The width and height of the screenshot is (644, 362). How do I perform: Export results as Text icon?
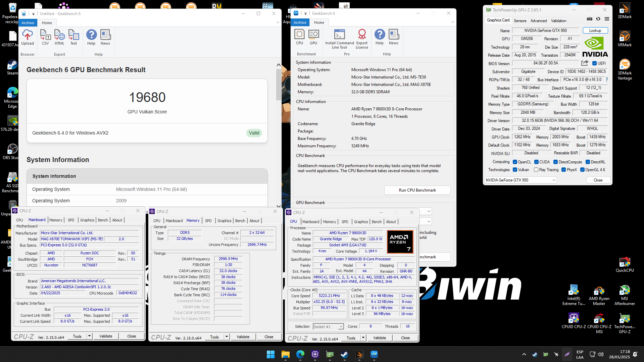(x=73, y=37)
